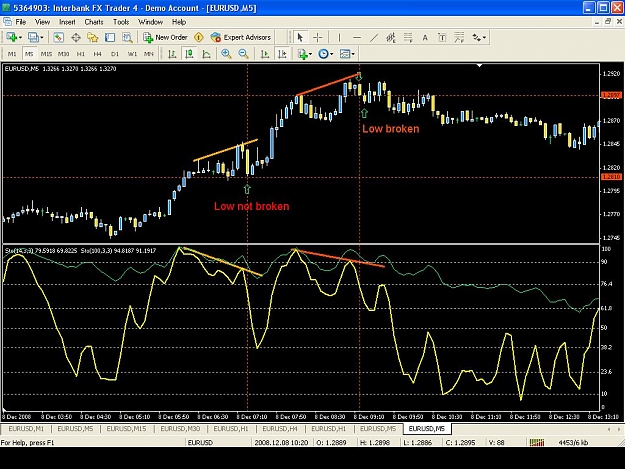Select the M1 timeframe
The height and width of the screenshot is (469, 625).
[x=12, y=54]
